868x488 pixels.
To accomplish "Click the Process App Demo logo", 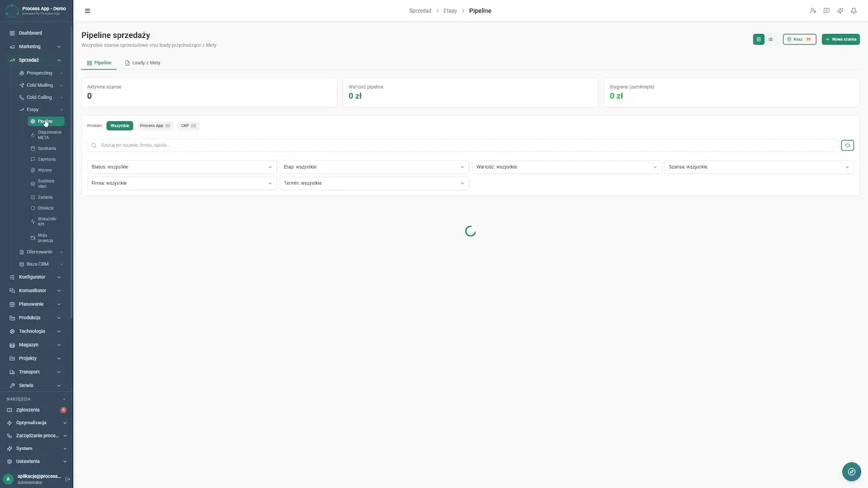I will [x=36, y=10].
